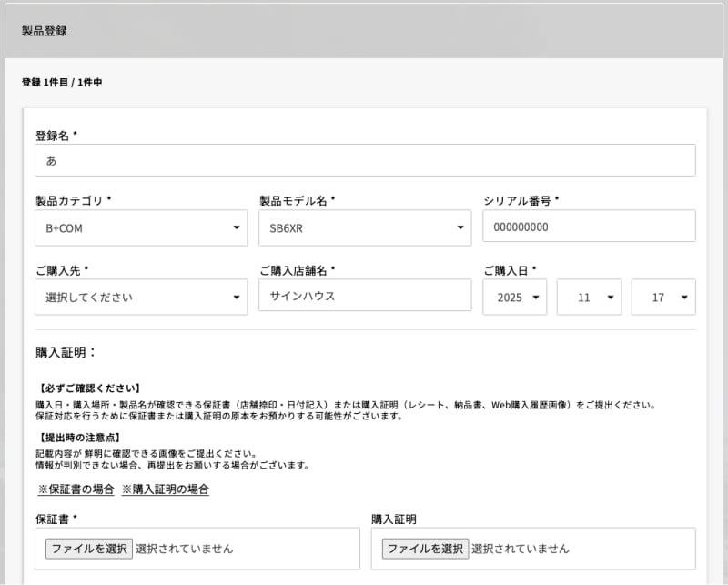Click the 登録名 text input field
This screenshot has width=728, height=585.
click(365, 160)
